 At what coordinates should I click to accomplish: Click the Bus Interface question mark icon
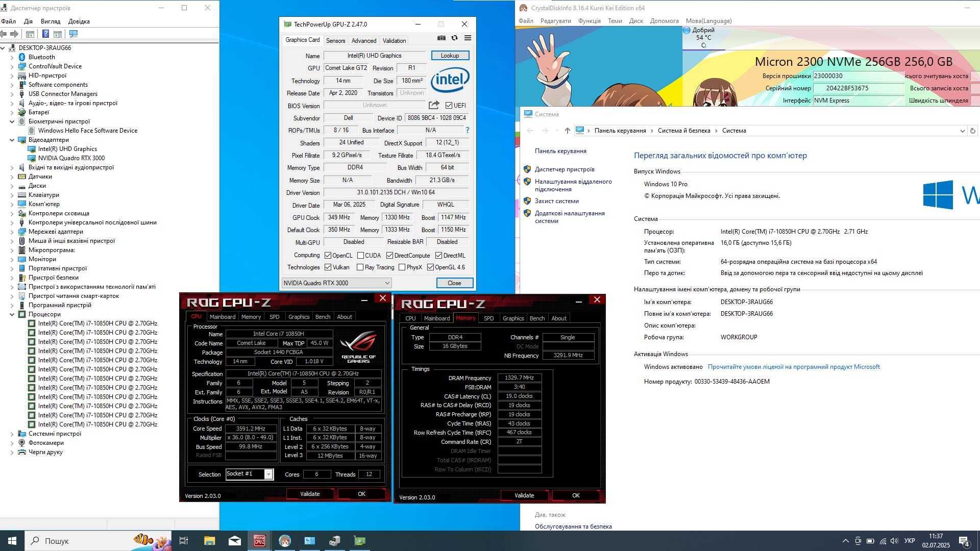coord(467,130)
